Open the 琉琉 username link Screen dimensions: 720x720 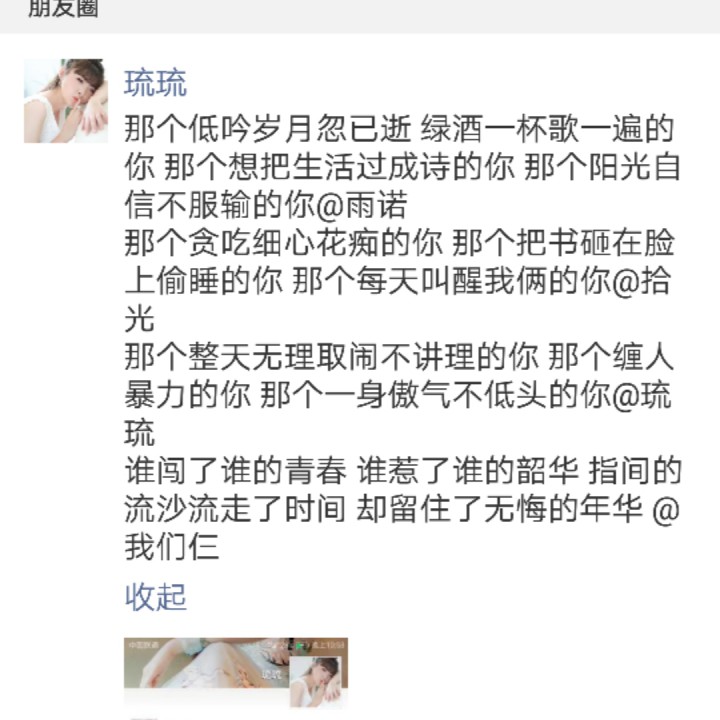pyautogui.click(x=156, y=83)
